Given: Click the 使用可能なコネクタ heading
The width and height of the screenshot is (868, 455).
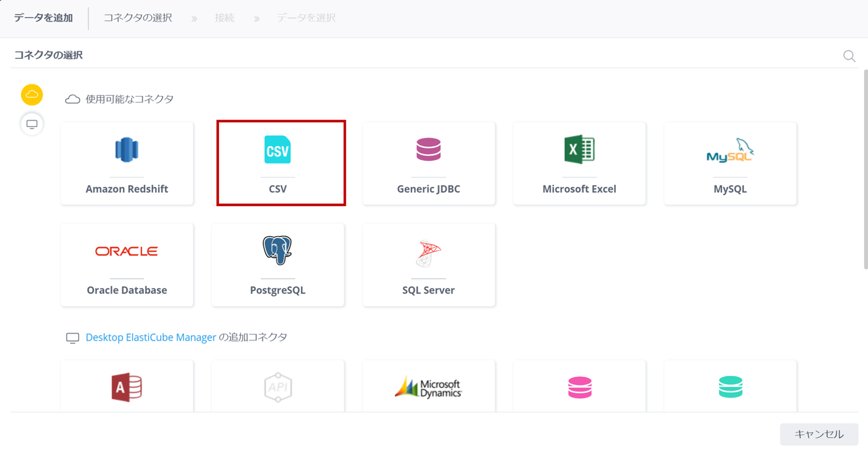Looking at the screenshot, I should click(129, 99).
